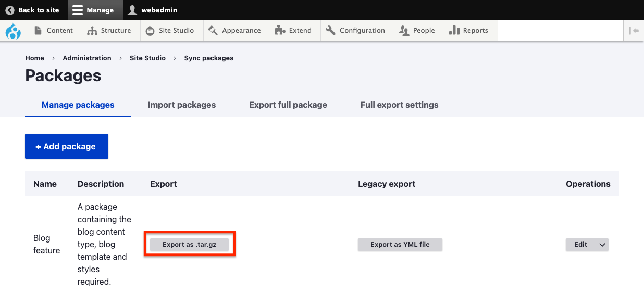Open the People admin page
This screenshot has height=306, width=644.
click(417, 31)
